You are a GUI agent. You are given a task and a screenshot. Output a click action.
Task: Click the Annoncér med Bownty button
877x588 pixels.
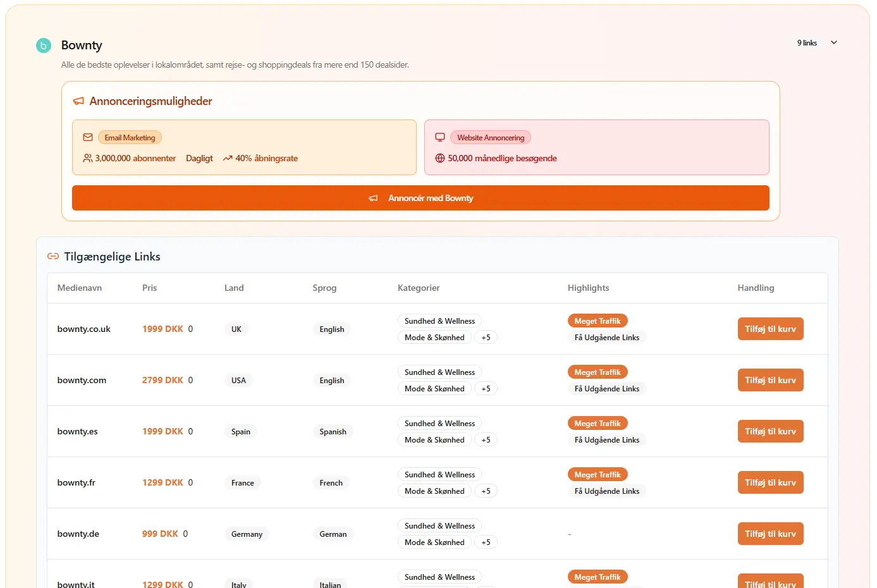[420, 198]
